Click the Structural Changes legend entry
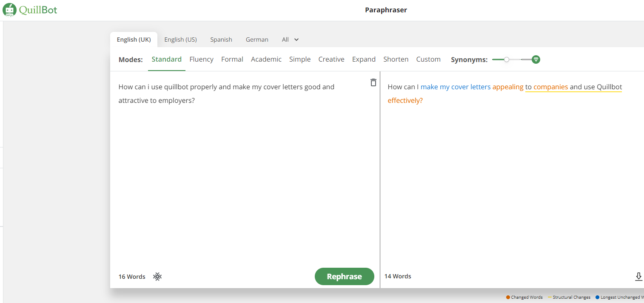The width and height of the screenshot is (644, 303). click(569, 297)
